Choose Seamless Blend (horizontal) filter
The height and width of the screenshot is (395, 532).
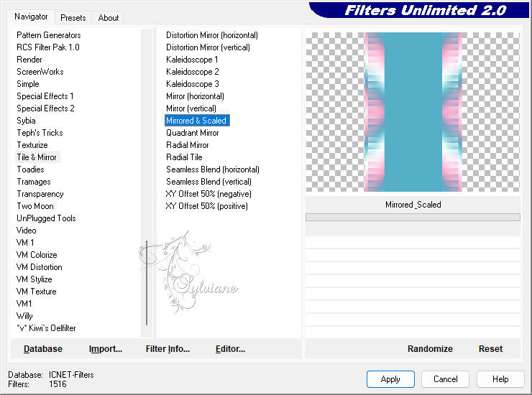pos(213,169)
